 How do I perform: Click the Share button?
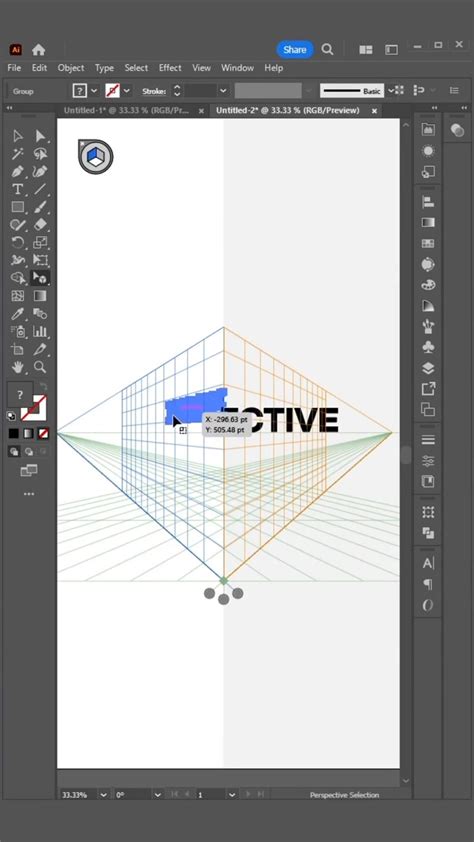(295, 49)
